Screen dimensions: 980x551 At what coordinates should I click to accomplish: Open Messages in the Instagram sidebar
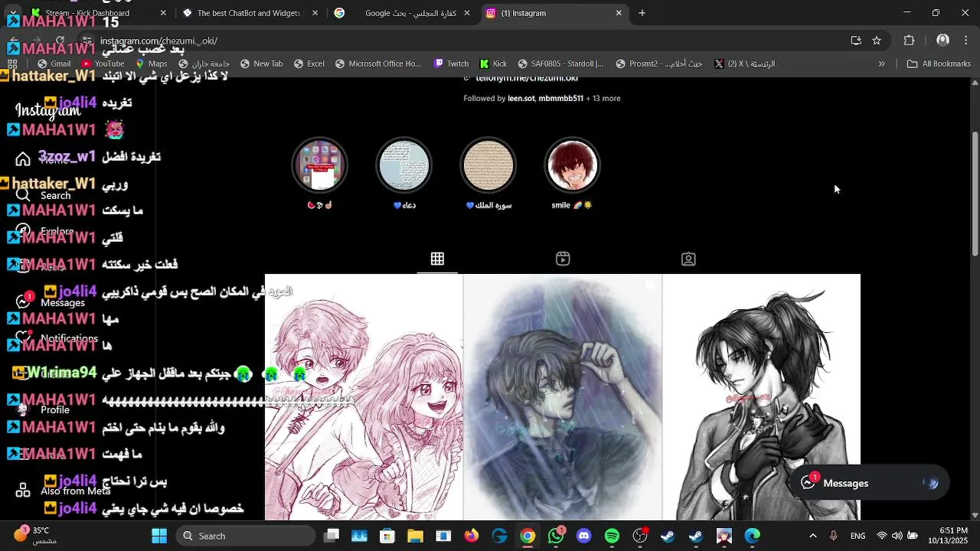(x=51, y=302)
